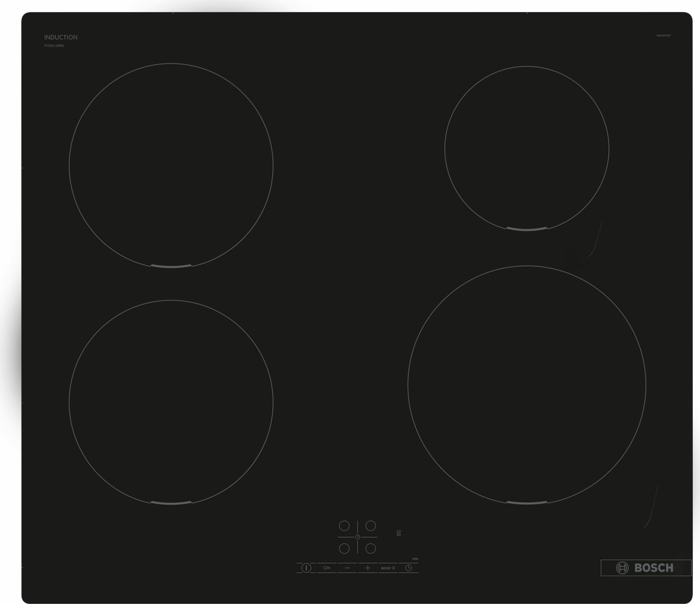Activate the childproof lock key icon
Screen dimensions: 700x604
pyautogui.click(x=327, y=568)
